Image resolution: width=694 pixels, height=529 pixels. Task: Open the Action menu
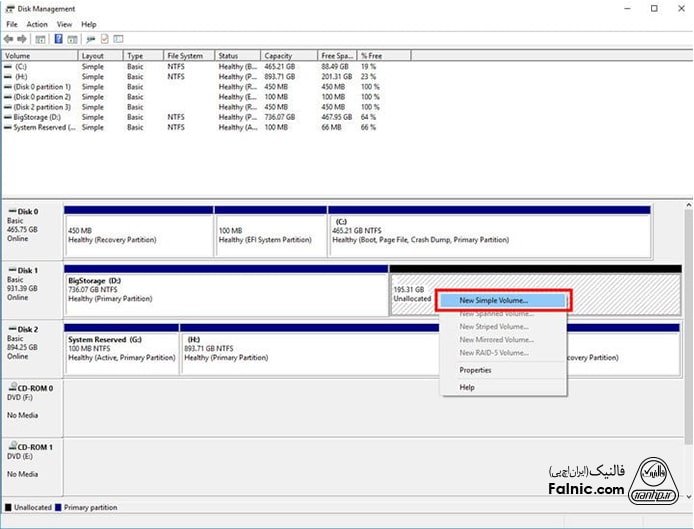coord(37,24)
